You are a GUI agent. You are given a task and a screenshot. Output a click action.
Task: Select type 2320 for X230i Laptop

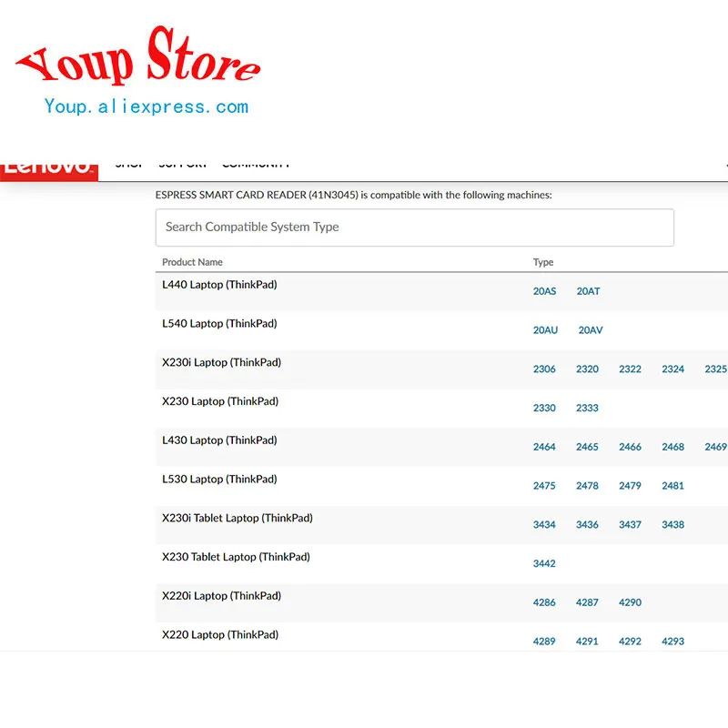click(587, 369)
